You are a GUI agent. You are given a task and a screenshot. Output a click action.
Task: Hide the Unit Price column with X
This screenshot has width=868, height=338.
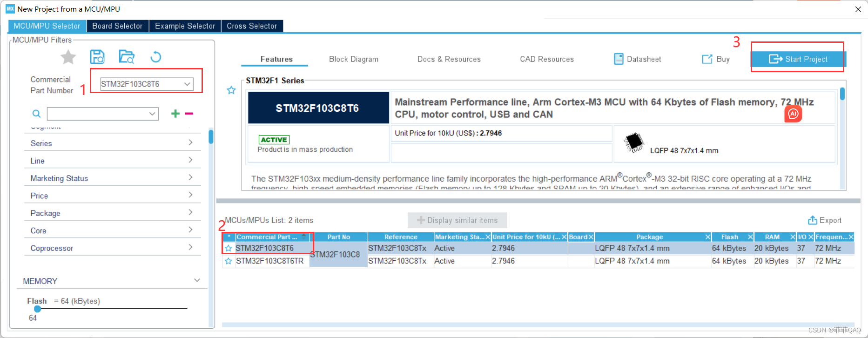tap(564, 237)
